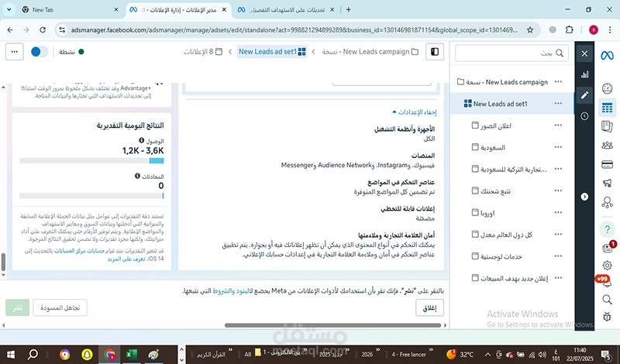Open Excel from the taskbar
The height and width of the screenshot is (364, 620).
point(131,354)
